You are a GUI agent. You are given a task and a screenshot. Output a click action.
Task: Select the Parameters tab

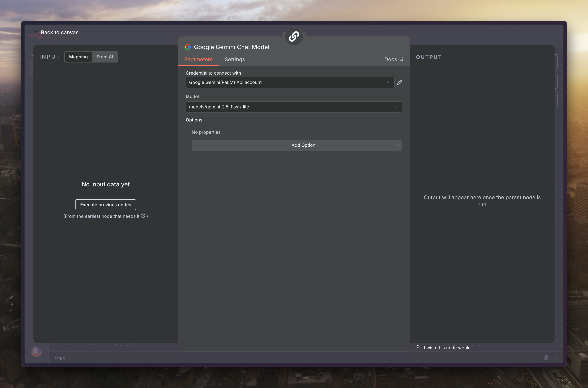[x=198, y=59]
